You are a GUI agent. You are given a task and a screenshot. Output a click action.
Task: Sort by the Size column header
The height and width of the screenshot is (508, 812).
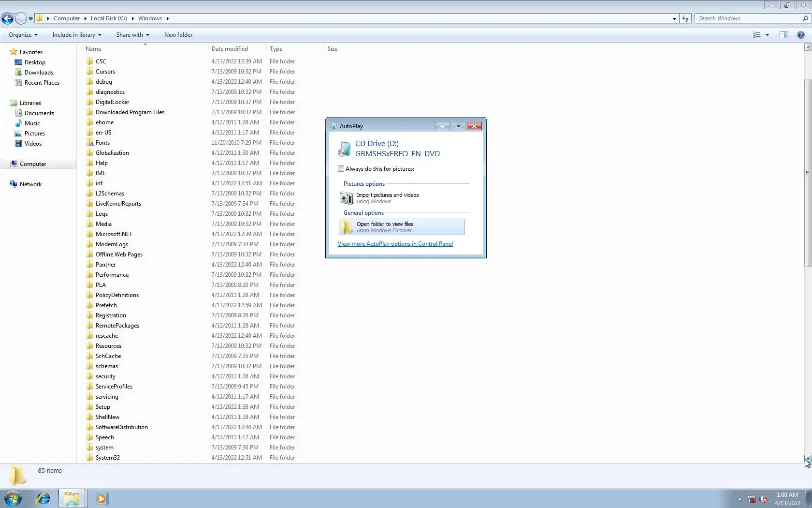344,49
